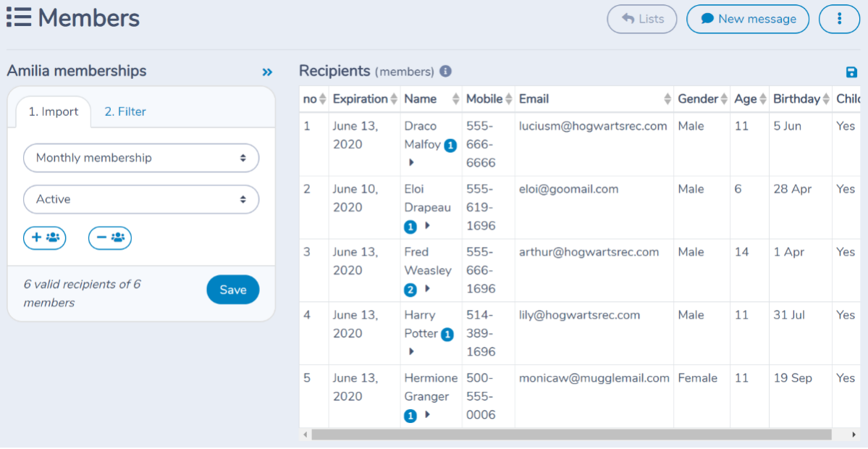Switch to the 2. Filter tab
This screenshot has height=449, width=868.
126,112
